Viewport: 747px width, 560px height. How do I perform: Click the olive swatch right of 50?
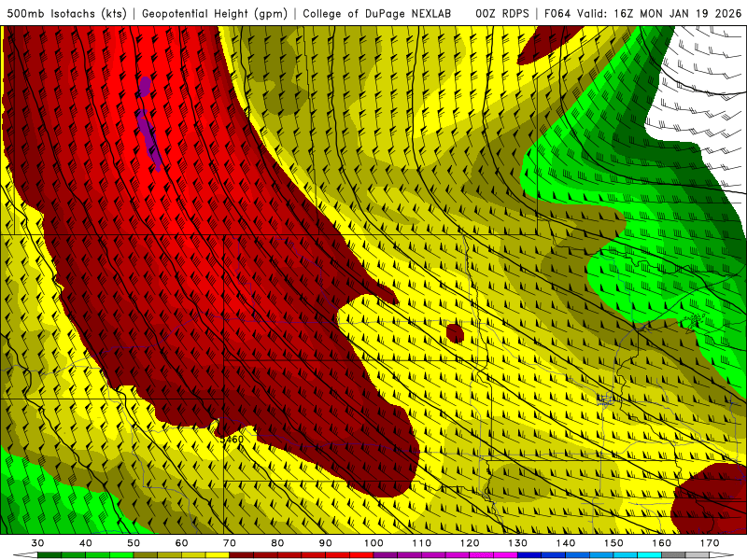coord(146,555)
